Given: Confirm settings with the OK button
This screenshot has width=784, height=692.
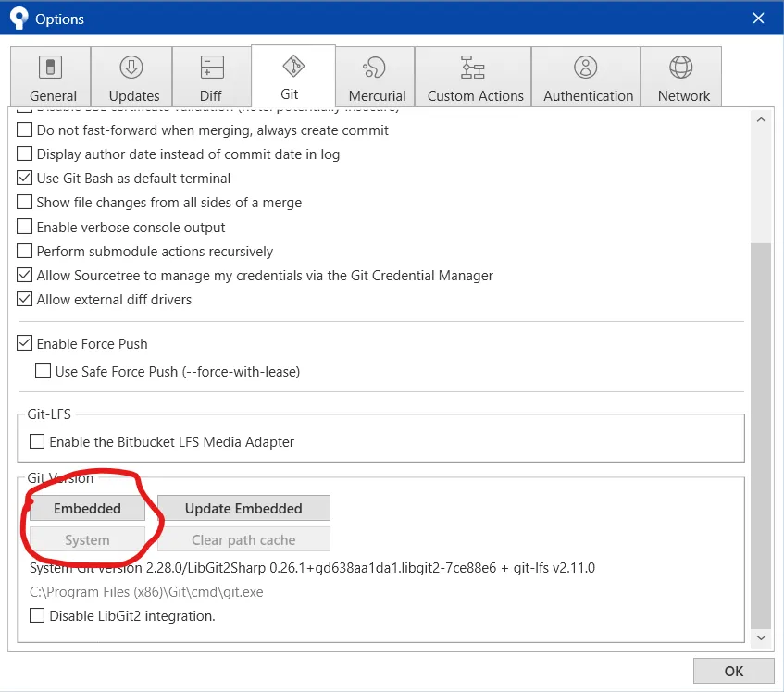Looking at the screenshot, I should pyautogui.click(x=733, y=671).
